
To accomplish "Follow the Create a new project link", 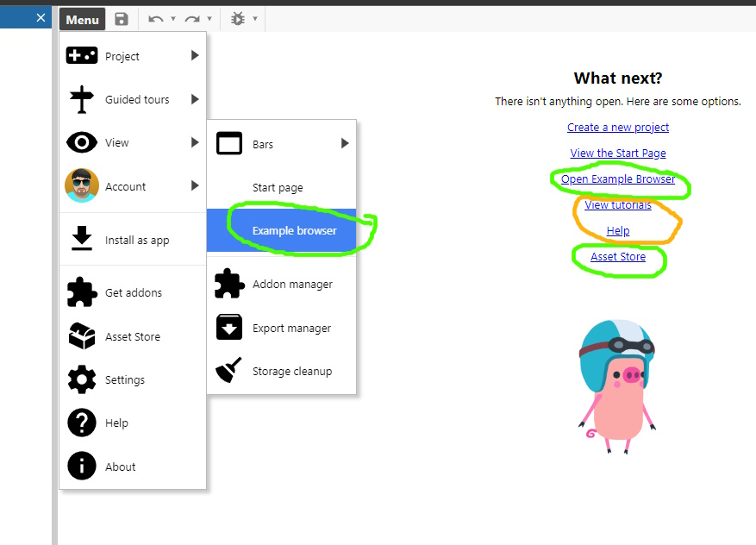I will 617,127.
